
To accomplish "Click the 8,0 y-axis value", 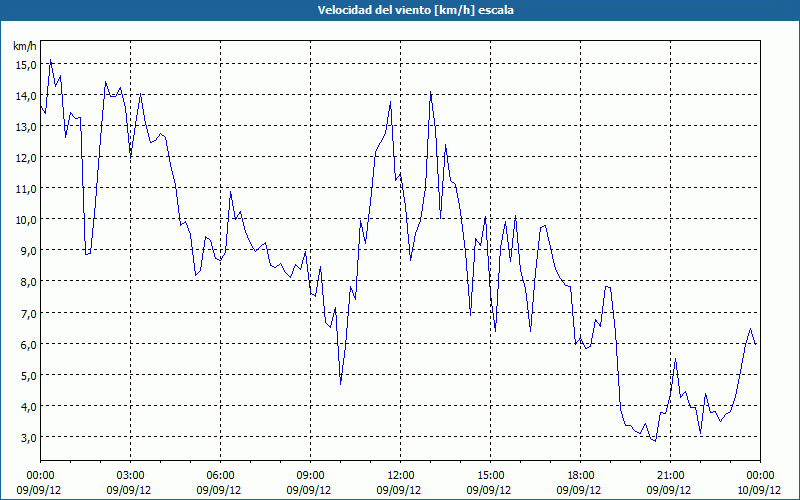I will tap(28, 283).
